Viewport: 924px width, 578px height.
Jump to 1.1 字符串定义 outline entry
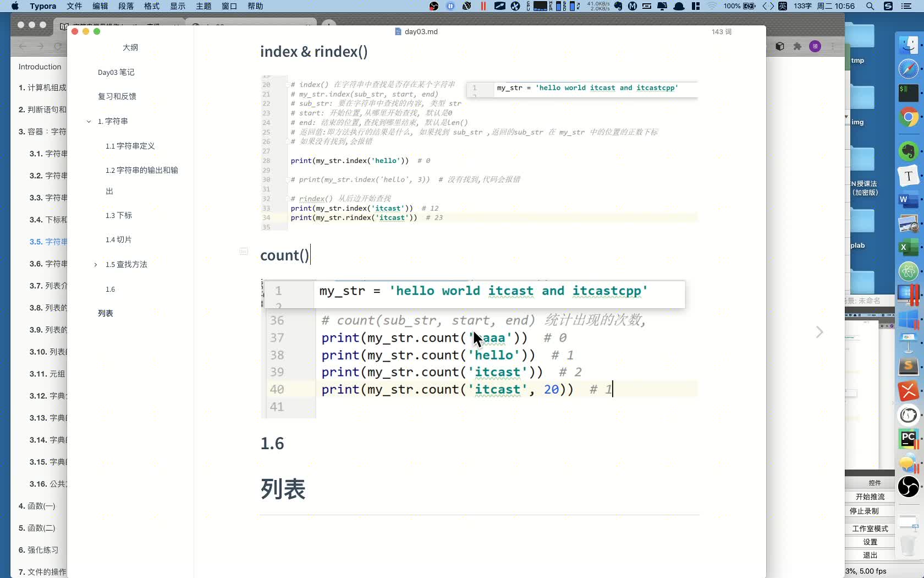tap(130, 146)
